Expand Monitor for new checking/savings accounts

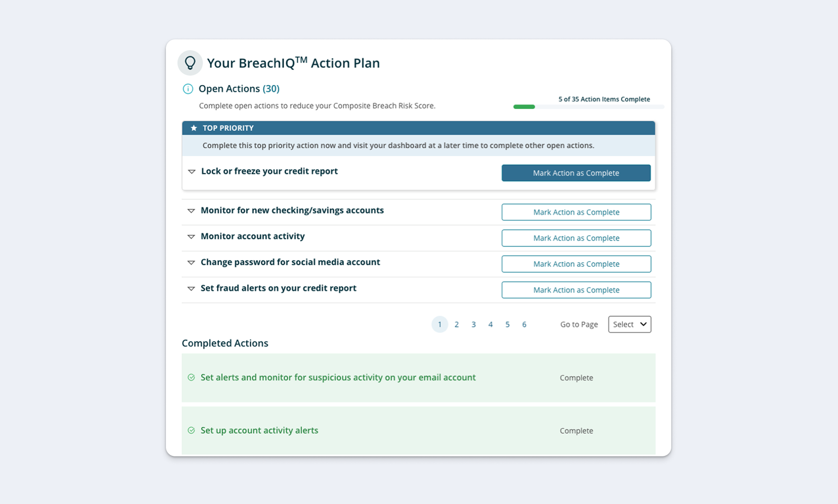pyautogui.click(x=191, y=211)
